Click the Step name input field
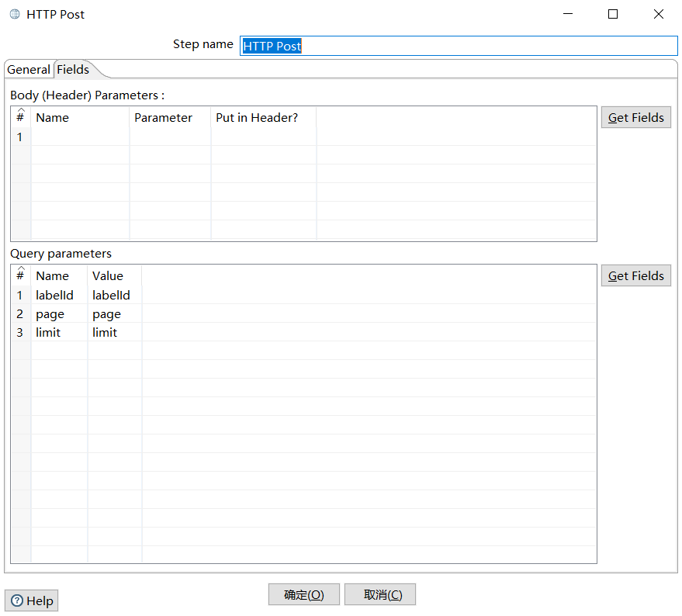Viewport: 682px width, 616px height. click(459, 46)
